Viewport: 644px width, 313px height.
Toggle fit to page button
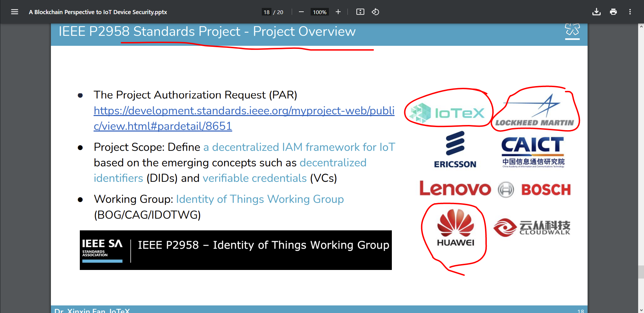[x=360, y=12]
